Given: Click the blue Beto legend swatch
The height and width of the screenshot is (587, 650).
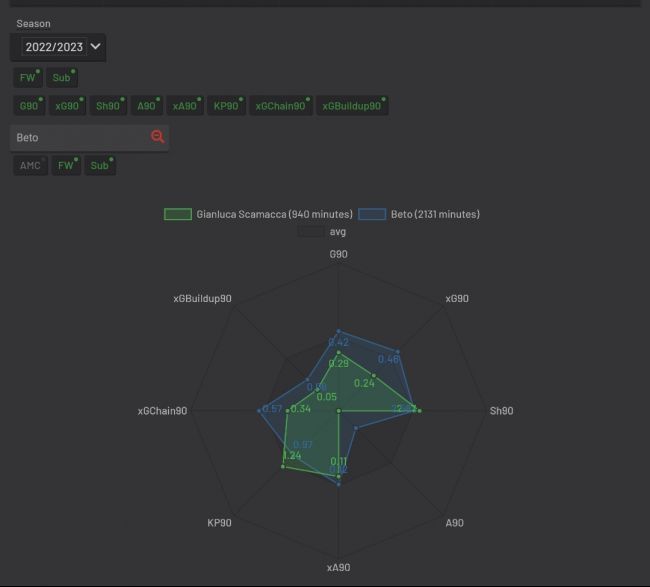Looking at the screenshot, I should [x=372, y=214].
